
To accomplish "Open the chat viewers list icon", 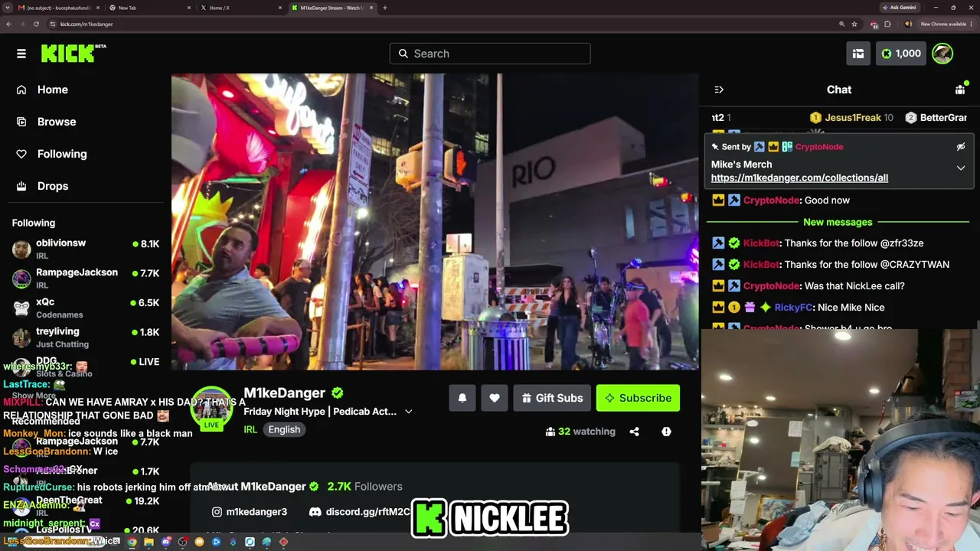I will [x=960, y=90].
